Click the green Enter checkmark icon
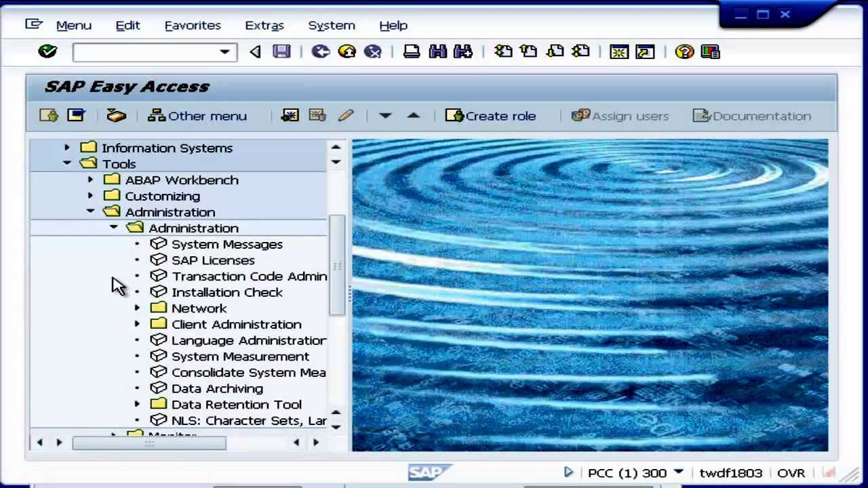 [47, 52]
